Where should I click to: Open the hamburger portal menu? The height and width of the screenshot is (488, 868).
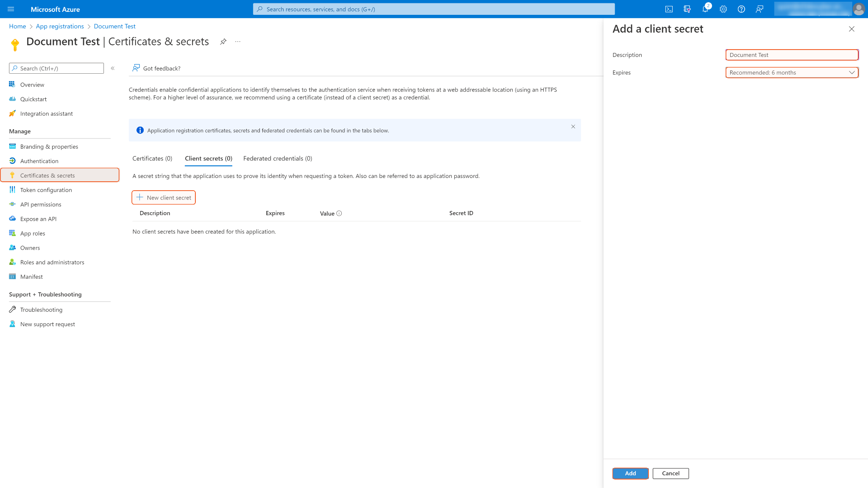(x=11, y=9)
